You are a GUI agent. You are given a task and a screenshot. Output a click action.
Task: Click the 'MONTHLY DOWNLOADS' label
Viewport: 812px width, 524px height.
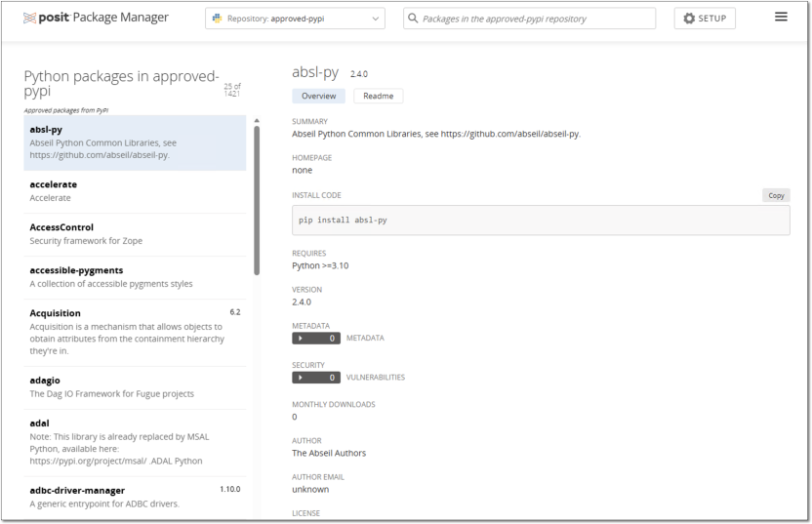[334, 404]
